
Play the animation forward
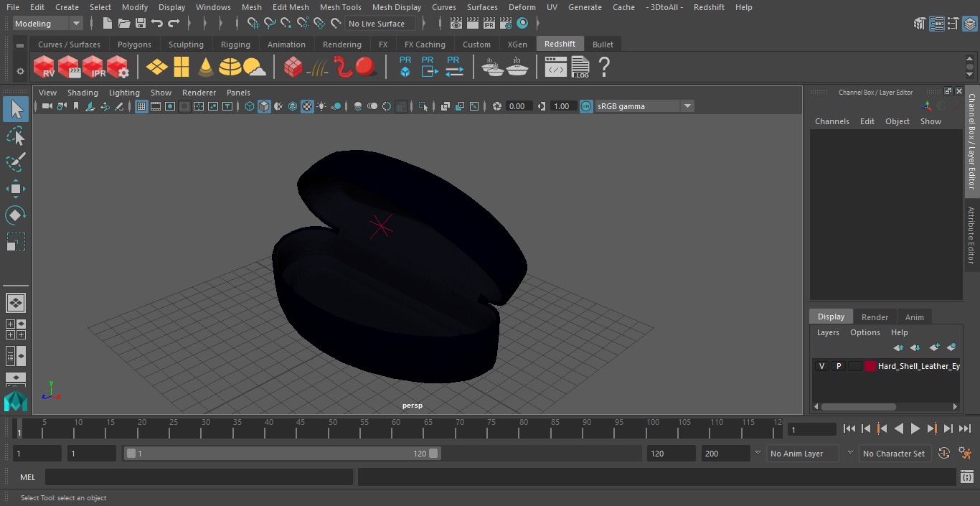tap(915, 428)
